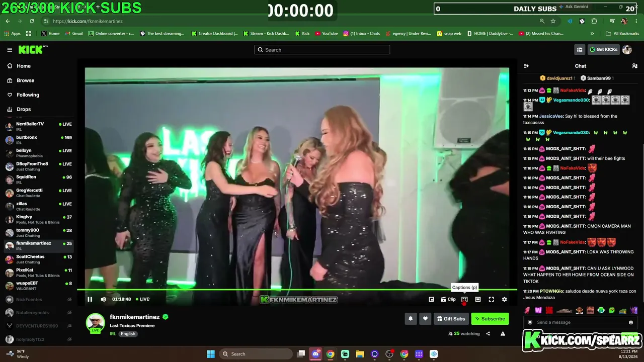Open SquidRon channel in sidebar

[38, 179]
